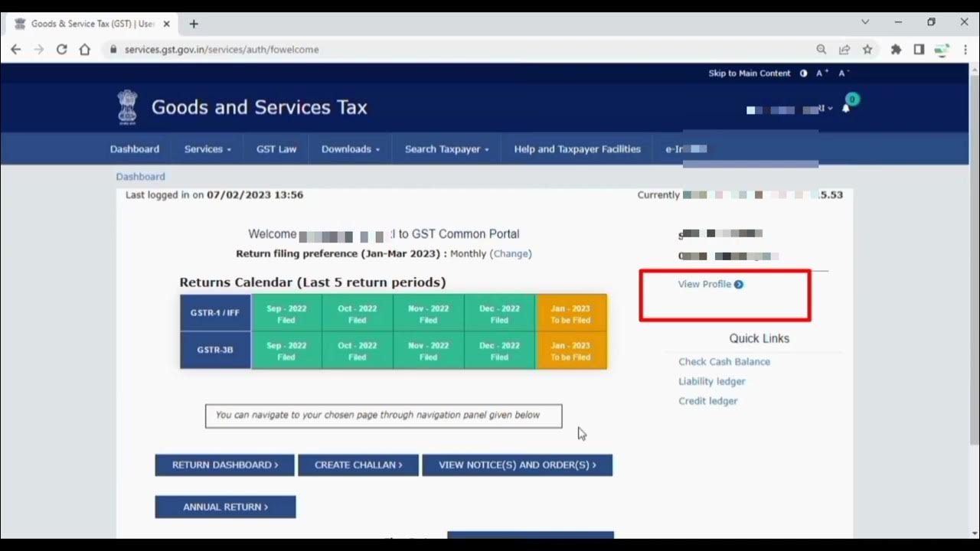Click the Chrome profile avatar icon

[x=942, y=49]
